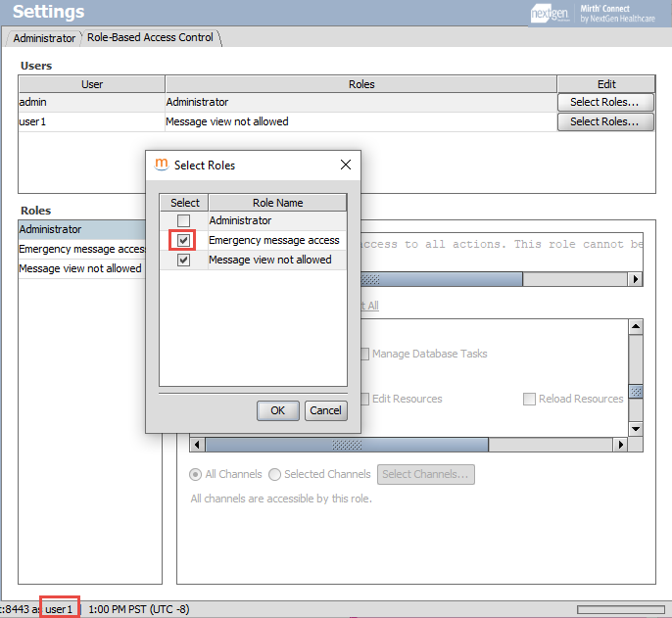Cancel the Select Roles dialog

(325, 410)
